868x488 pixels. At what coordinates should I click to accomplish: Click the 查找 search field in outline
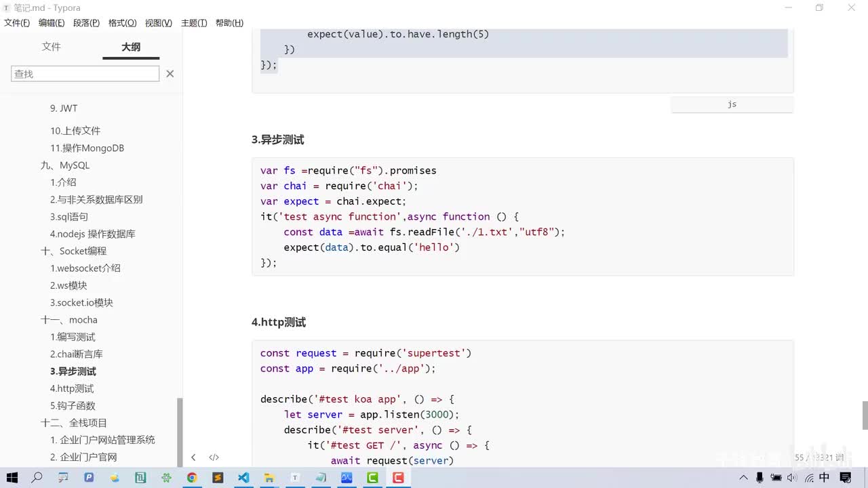tap(85, 73)
